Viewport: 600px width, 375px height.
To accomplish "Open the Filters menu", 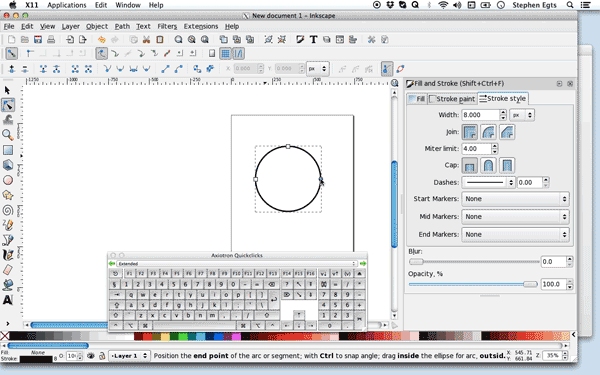I will click(167, 26).
